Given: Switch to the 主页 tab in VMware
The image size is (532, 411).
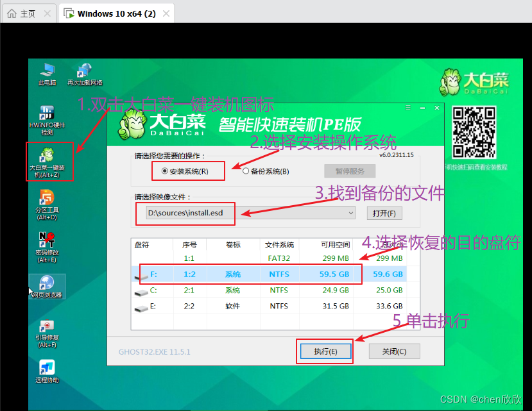Looking at the screenshot, I should pyautogui.click(x=28, y=14).
